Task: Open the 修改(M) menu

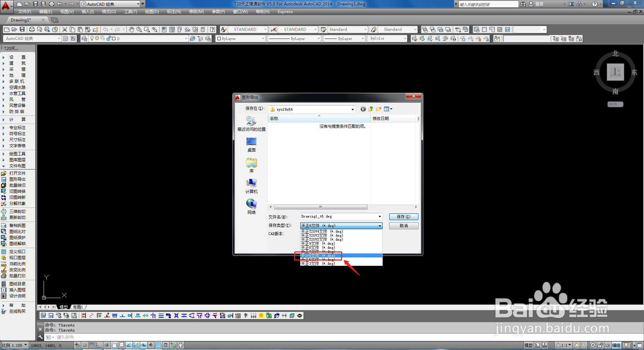Action: 196,12
